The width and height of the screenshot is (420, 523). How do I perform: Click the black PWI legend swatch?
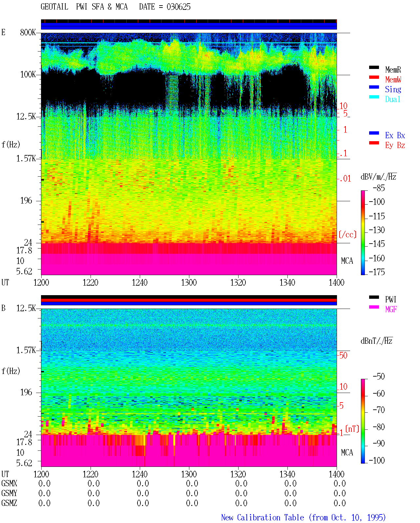pyautogui.click(x=374, y=297)
